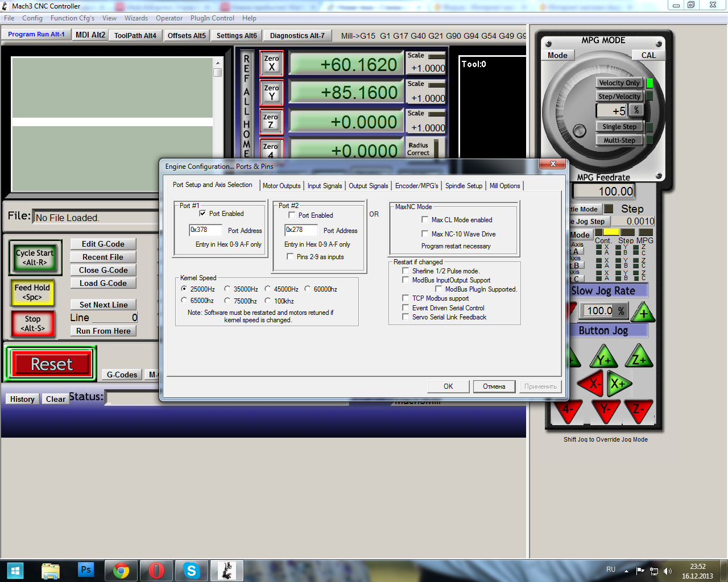Open the PlugIn Control menu
The height and width of the screenshot is (582, 728).
tap(212, 18)
